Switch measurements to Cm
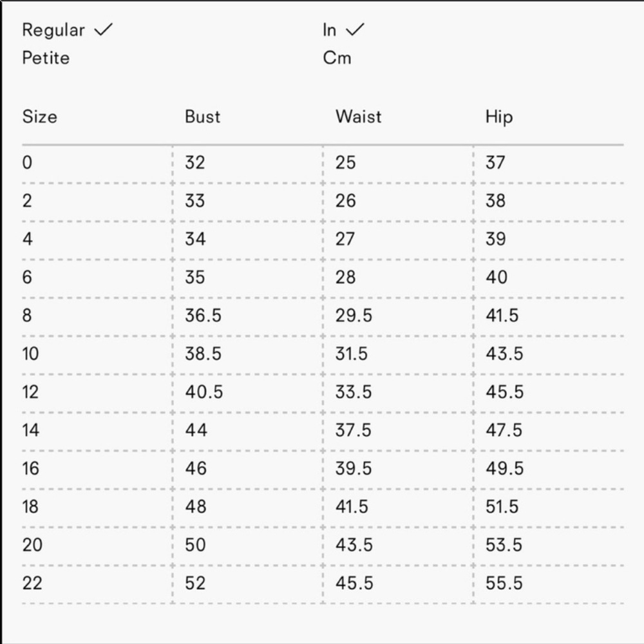This screenshot has width=644, height=644. point(337,58)
